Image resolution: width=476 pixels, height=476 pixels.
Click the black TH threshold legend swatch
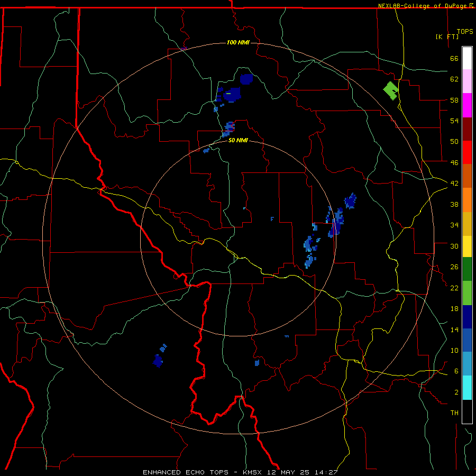(467, 411)
